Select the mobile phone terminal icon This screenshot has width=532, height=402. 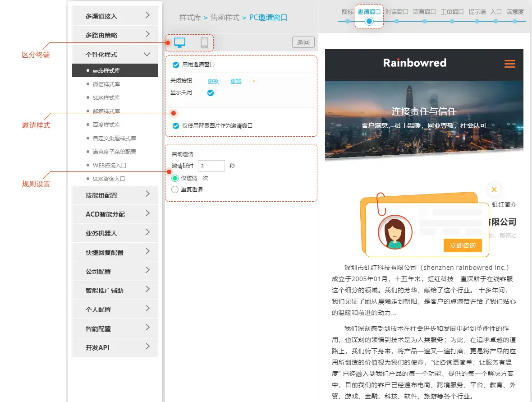[204, 43]
